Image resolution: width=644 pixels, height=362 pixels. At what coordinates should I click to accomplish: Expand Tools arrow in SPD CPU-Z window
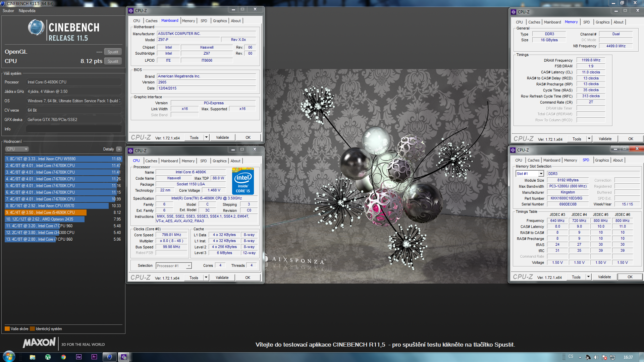pos(588,277)
